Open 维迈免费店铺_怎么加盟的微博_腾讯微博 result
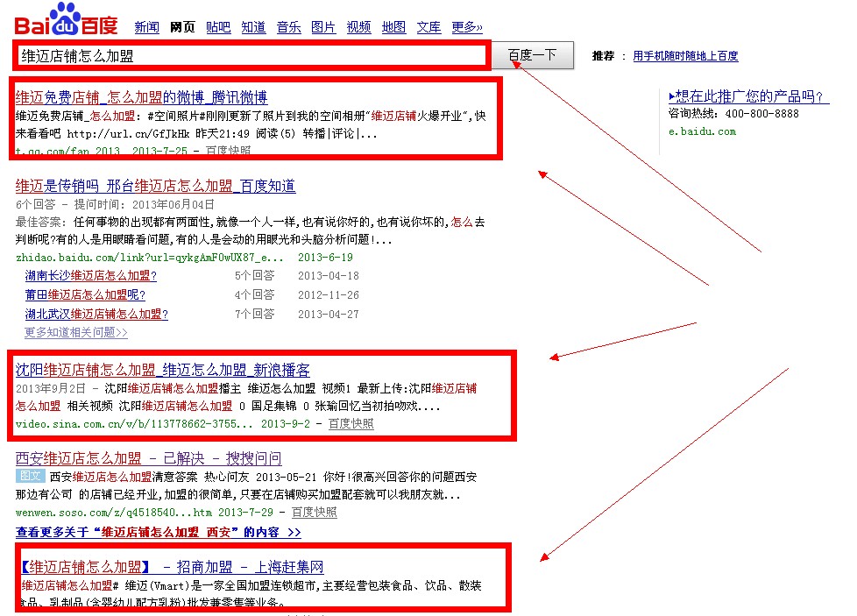Screen dimensions: 857x616 click(x=142, y=98)
